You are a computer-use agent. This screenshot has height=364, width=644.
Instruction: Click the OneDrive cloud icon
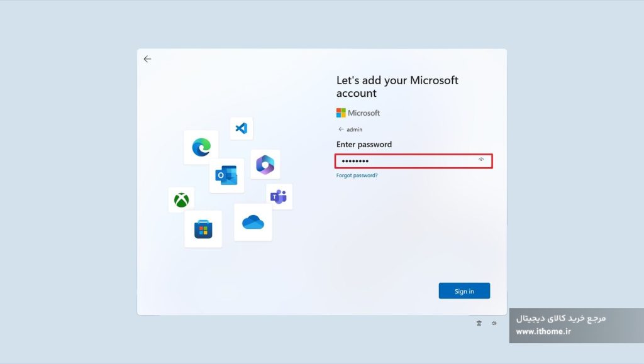[253, 223]
